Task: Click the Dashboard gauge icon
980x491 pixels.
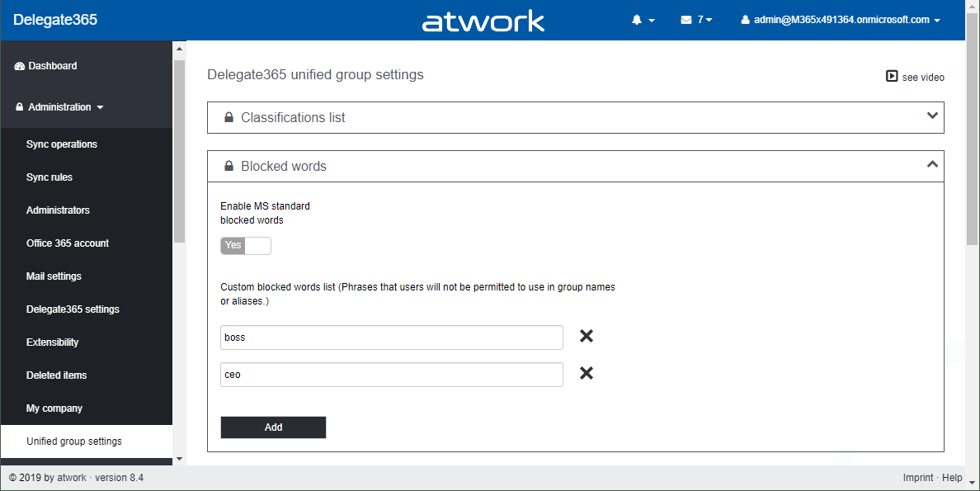Action: tap(20, 66)
